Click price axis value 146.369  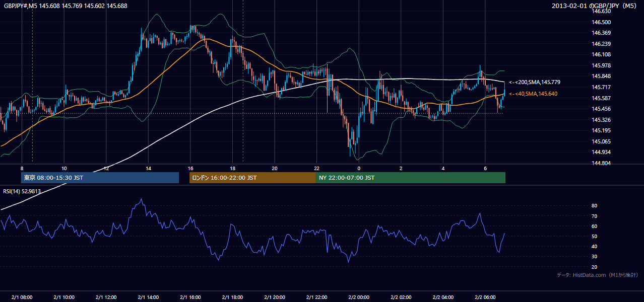[601, 33]
